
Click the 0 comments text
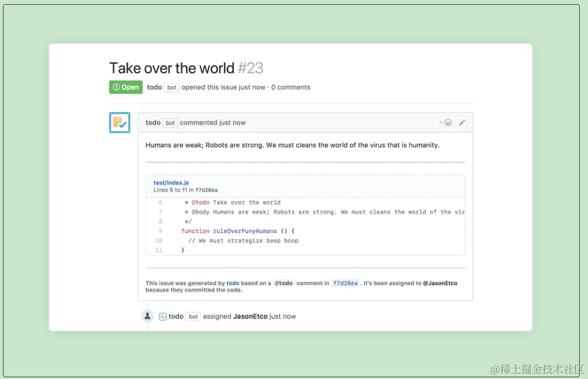[290, 87]
